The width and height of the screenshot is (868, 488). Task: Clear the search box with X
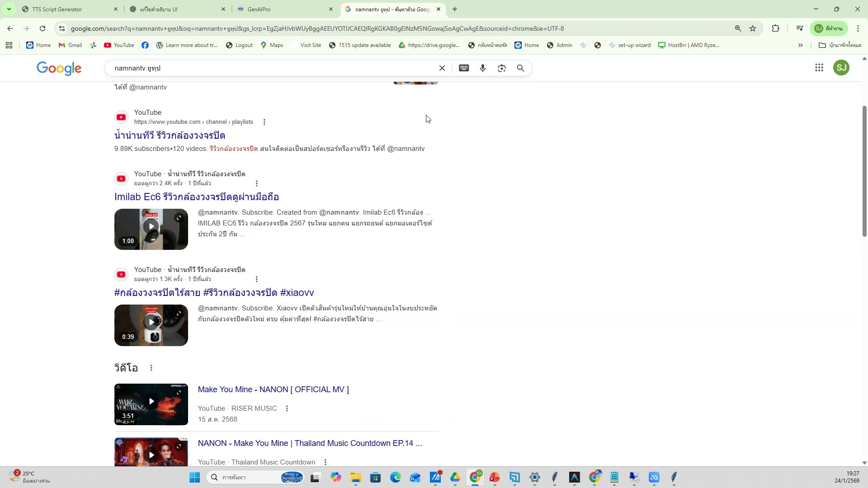coord(442,68)
